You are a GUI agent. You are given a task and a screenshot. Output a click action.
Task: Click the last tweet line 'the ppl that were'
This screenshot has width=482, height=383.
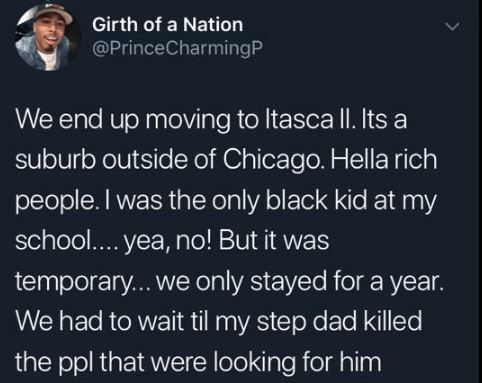pos(198,362)
